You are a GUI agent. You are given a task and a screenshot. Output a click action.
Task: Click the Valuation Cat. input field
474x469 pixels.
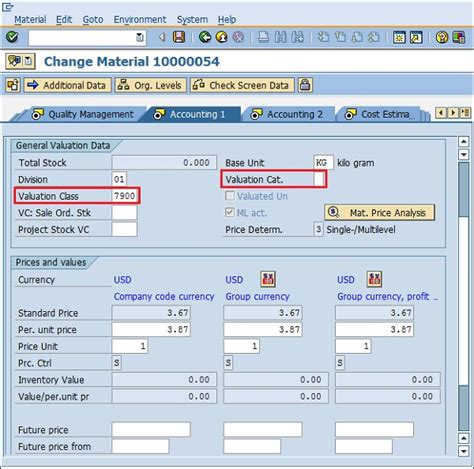pyautogui.click(x=319, y=179)
